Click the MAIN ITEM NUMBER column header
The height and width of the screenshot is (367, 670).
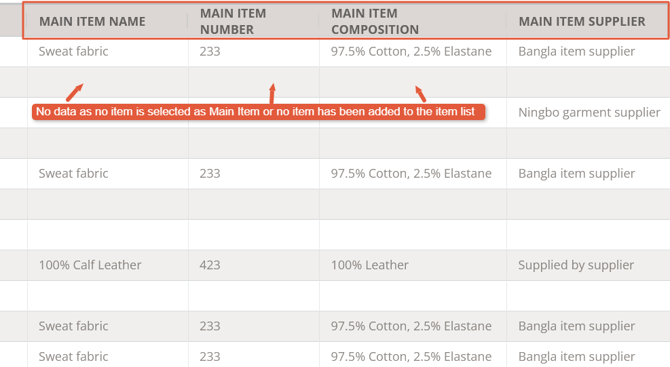233,21
